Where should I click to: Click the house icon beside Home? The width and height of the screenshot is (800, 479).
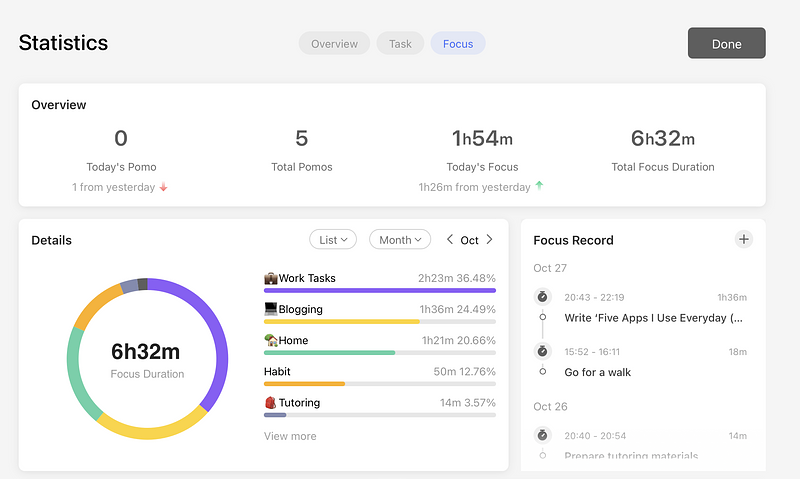tap(270, 340)
